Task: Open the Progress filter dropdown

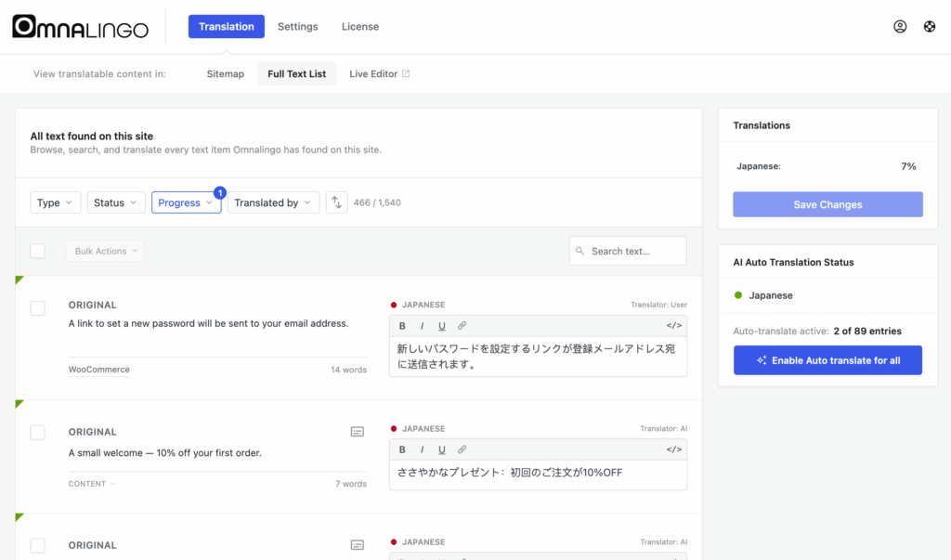Action: 186,202
